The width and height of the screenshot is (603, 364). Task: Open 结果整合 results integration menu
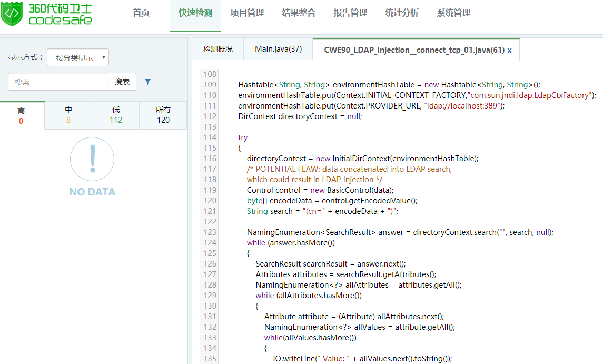click(299, 13)
